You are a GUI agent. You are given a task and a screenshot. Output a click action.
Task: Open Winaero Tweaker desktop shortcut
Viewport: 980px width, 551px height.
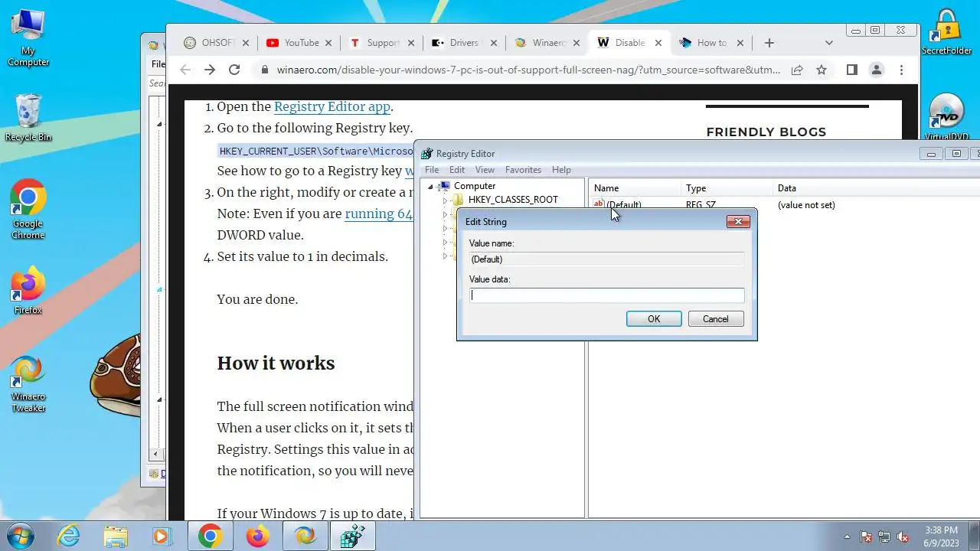coord(28,383)
